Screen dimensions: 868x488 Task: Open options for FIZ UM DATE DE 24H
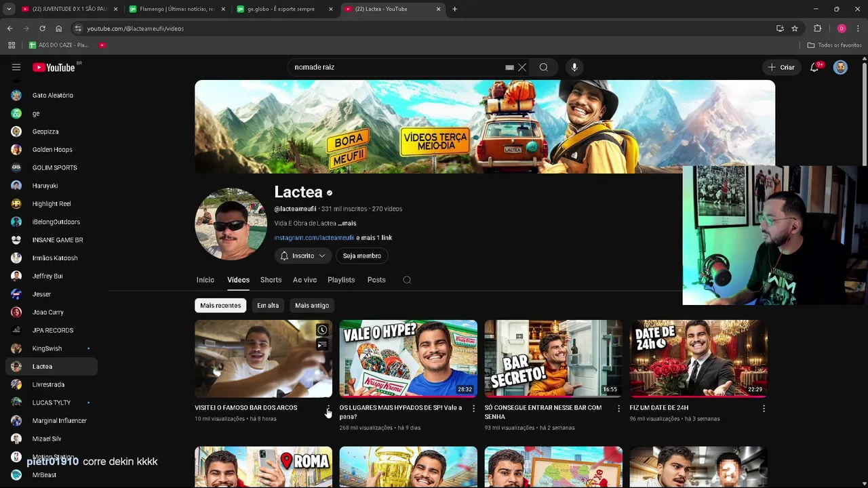tap(764, 409)
